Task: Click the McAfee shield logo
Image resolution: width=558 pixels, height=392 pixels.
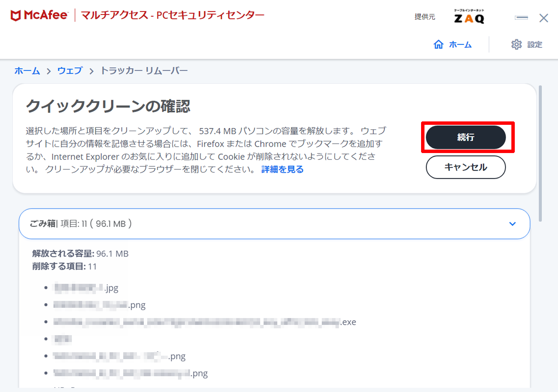Action: pyautogui.click(x=16, y=15)
